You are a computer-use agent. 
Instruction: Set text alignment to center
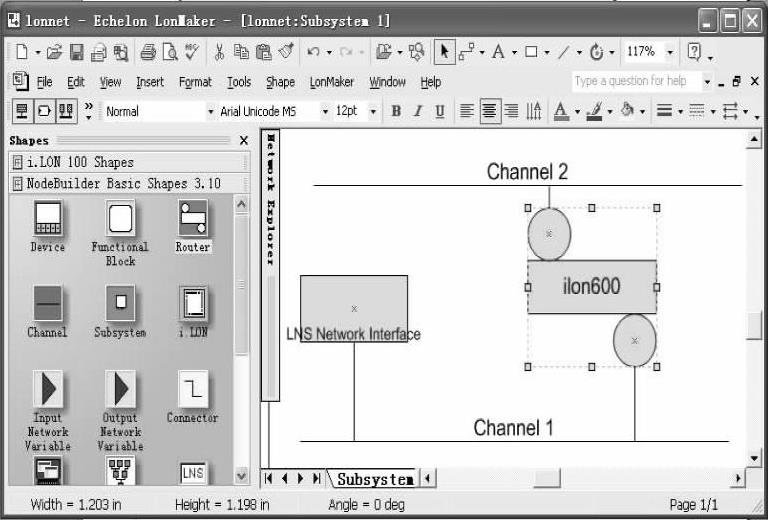pyautogui.click(x=490, y=111)
